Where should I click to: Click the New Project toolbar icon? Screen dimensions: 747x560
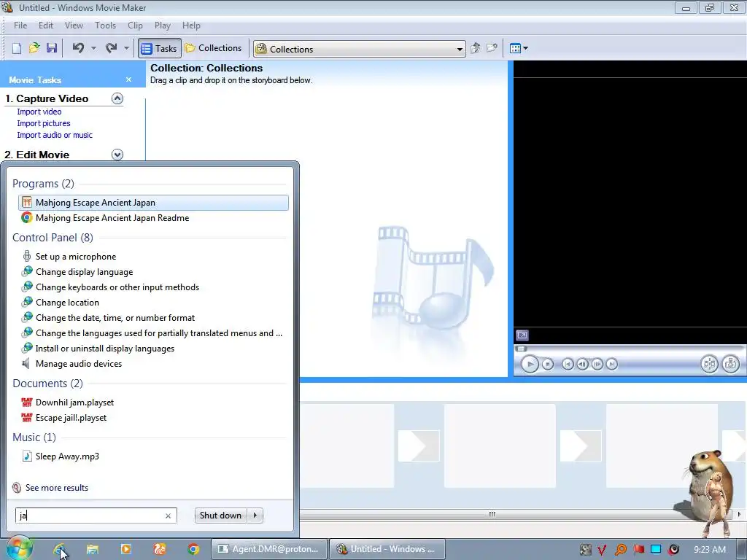pyautogui.click(x=17, y=48)
